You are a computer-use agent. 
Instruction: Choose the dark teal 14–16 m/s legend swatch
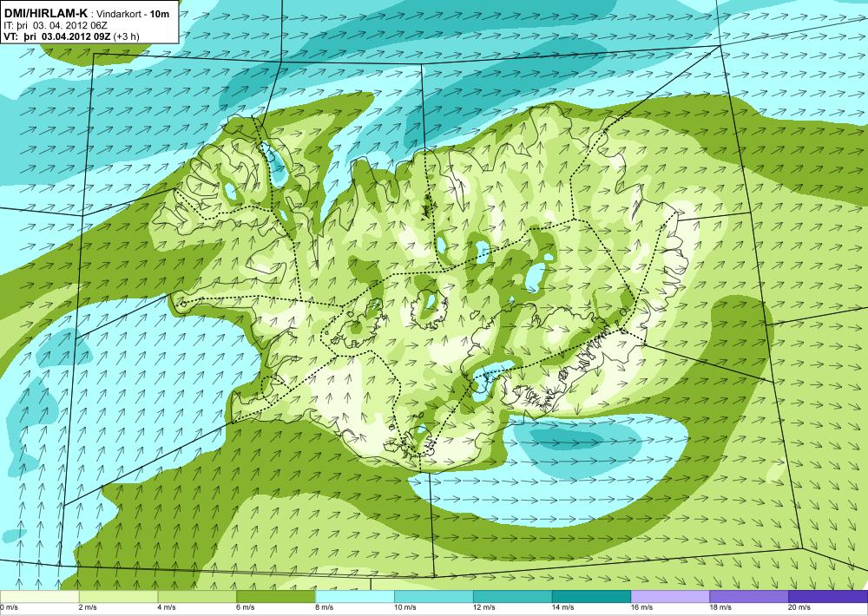[x=591, y=597]
